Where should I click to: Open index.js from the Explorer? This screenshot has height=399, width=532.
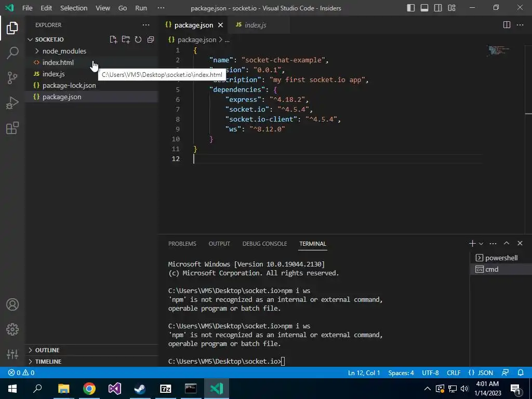click(54, 74)
